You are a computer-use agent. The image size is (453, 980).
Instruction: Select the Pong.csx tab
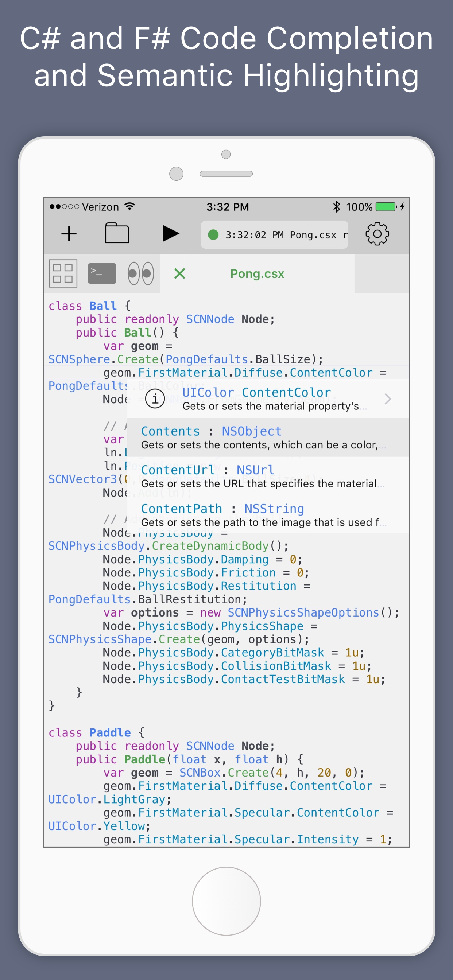[258, 273]
